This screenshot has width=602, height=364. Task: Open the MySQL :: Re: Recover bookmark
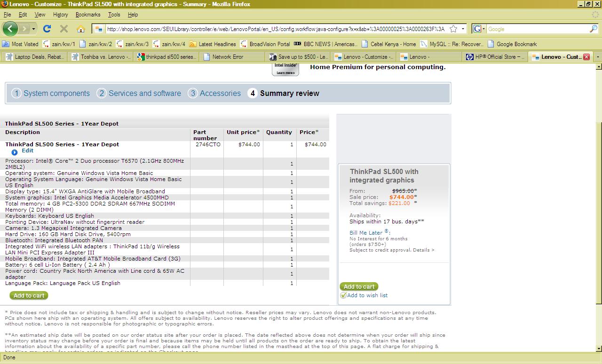pyautogui.click(x=451, y=44)
